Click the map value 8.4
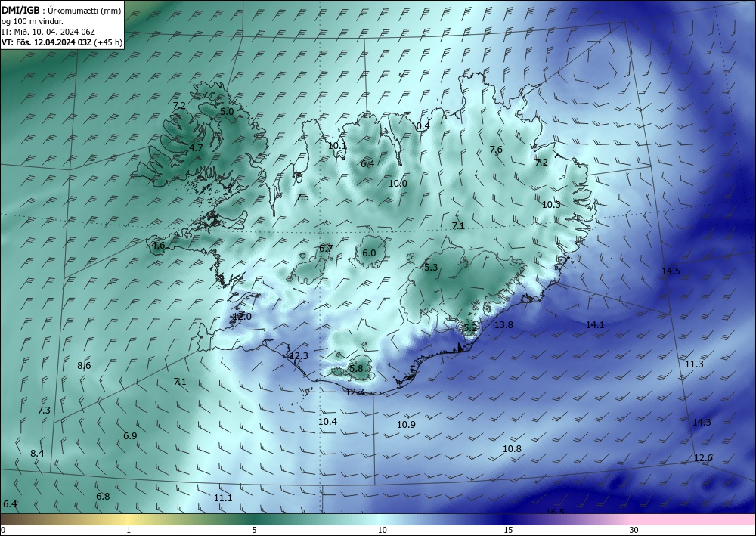 37,453
